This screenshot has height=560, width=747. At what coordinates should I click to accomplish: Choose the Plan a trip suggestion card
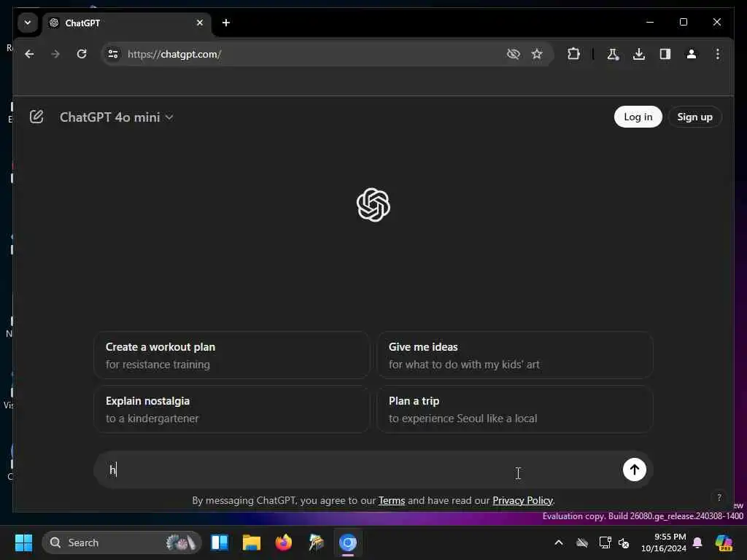pyautogui.click(x=514, y=409)
